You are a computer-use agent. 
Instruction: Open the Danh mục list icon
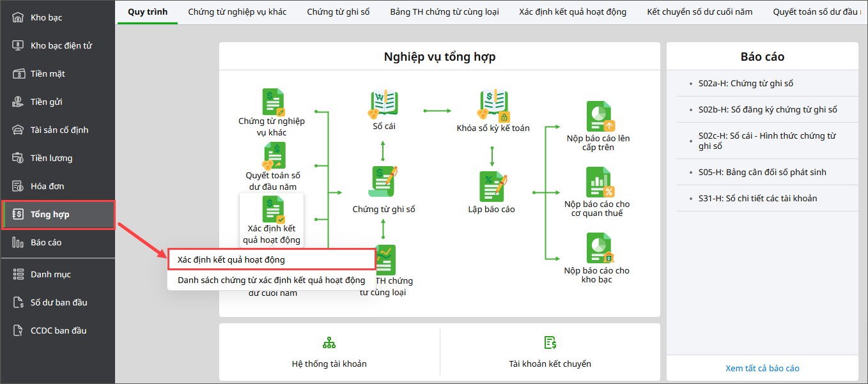click(x=18, y=274)
